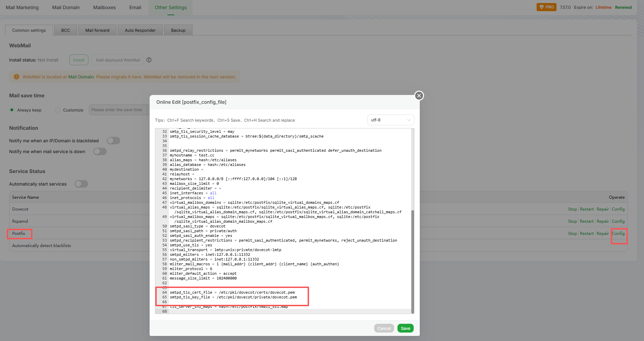
Task: Stop the Dovecot service
Action: (x=572, y=209)
